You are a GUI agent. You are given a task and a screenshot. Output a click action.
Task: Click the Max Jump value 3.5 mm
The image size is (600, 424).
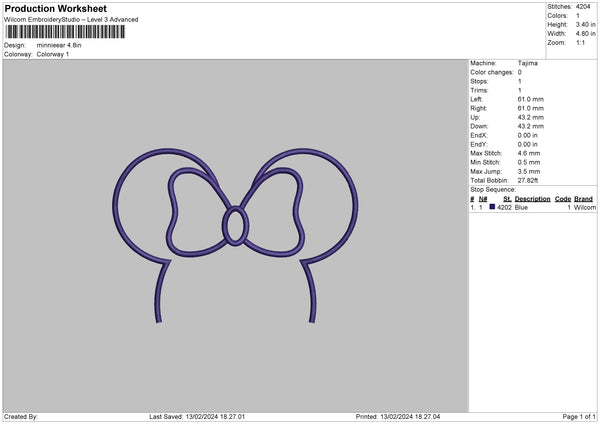click(x=529, y=171)
